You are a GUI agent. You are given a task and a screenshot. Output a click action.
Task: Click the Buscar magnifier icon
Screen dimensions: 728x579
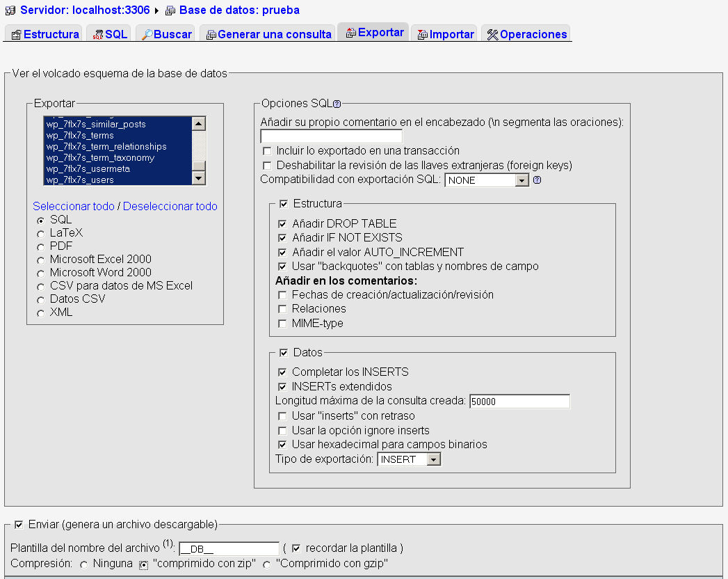click(x=147, y=35)
